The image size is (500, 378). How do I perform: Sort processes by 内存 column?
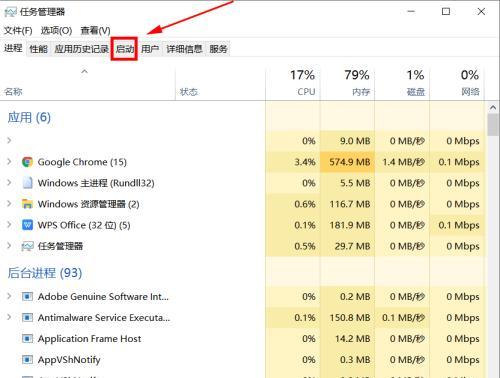tap(347, 83)
